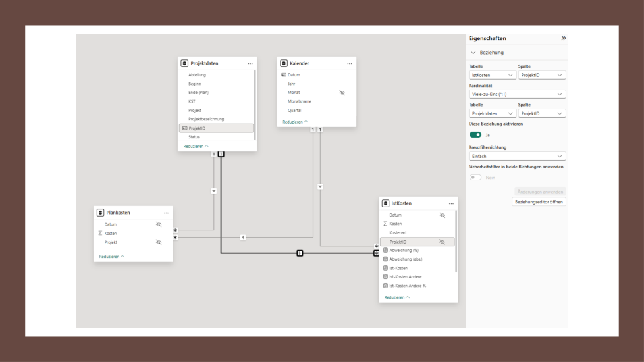The height and width of the screenshot is (362, 644).
Task: Click 'Beziehungseditor öffnen' button
Action: point(539,201)
